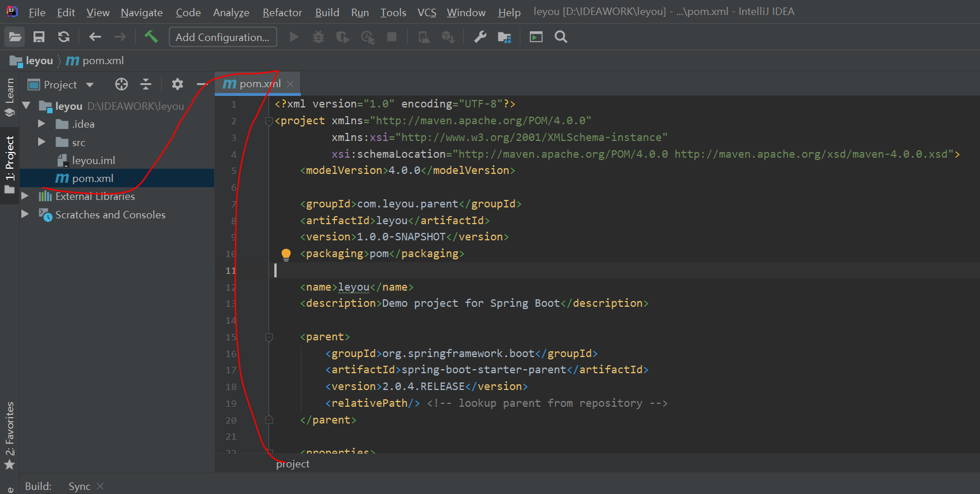Expand Scratches and Consoles node
Image resolution: width=980 pixels, height=494 pixels.
(25, 214)
